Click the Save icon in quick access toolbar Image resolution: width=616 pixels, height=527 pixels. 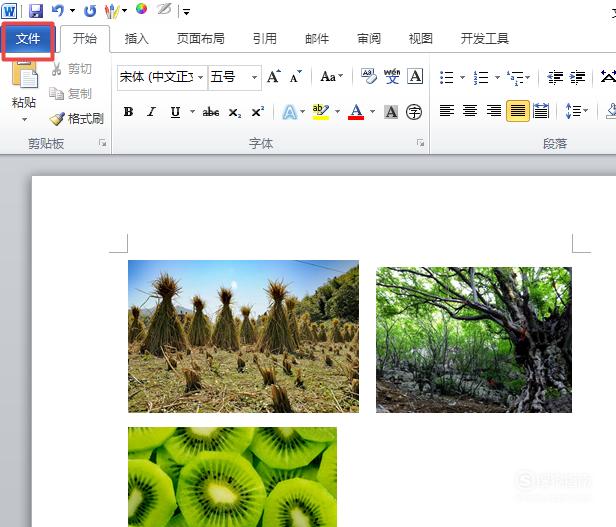pos(36,11)
